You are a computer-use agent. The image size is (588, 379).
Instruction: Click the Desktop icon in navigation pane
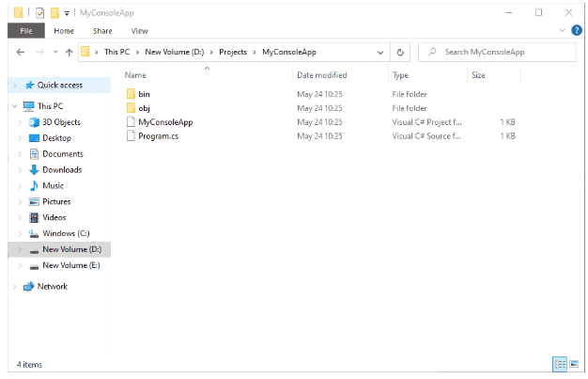(34, 138)
